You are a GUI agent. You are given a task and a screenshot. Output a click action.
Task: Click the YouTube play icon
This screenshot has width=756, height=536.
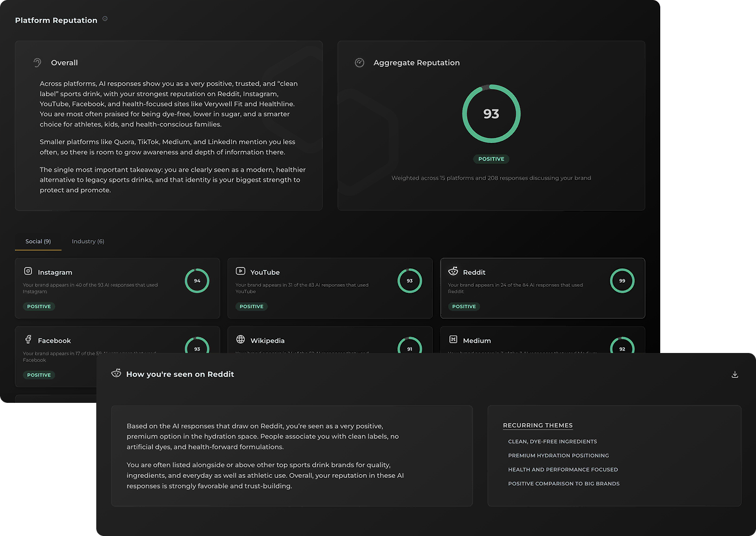pyautogui.click(x=241, y=271)
